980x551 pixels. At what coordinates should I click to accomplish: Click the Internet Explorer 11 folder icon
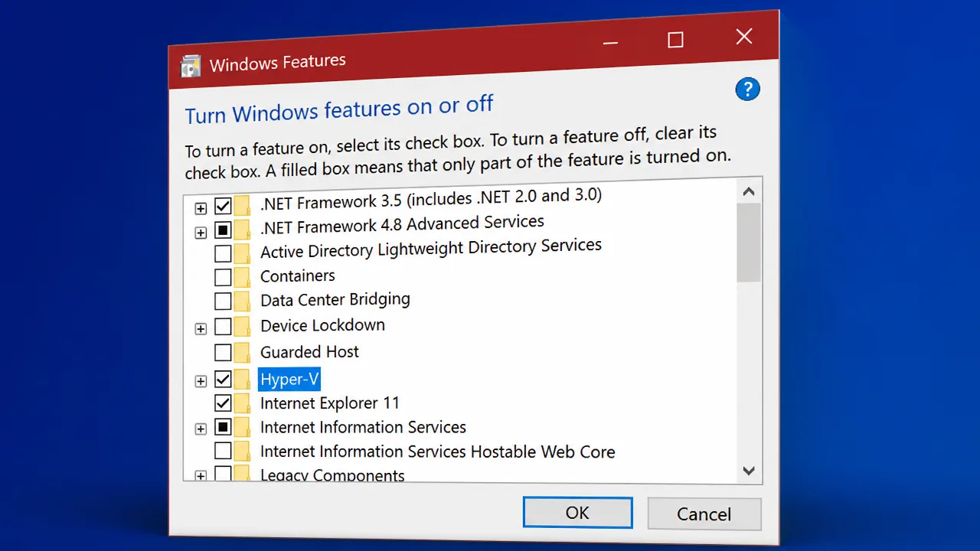[x=242, y=403]
